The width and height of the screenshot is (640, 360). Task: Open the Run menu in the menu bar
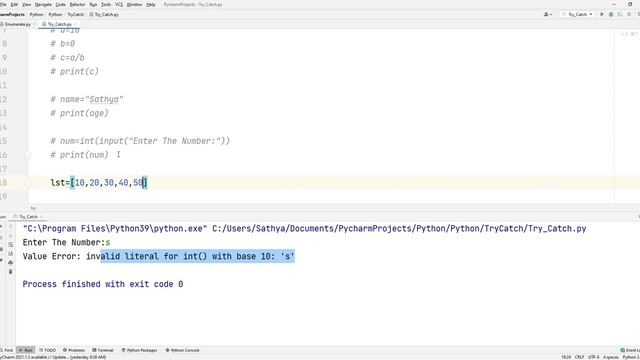click(93, 4)
